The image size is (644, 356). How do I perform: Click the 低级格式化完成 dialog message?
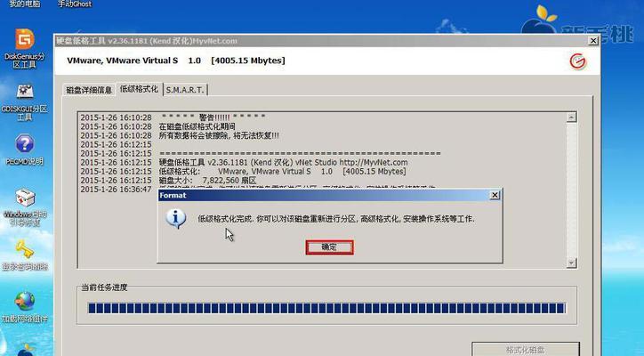336,219
